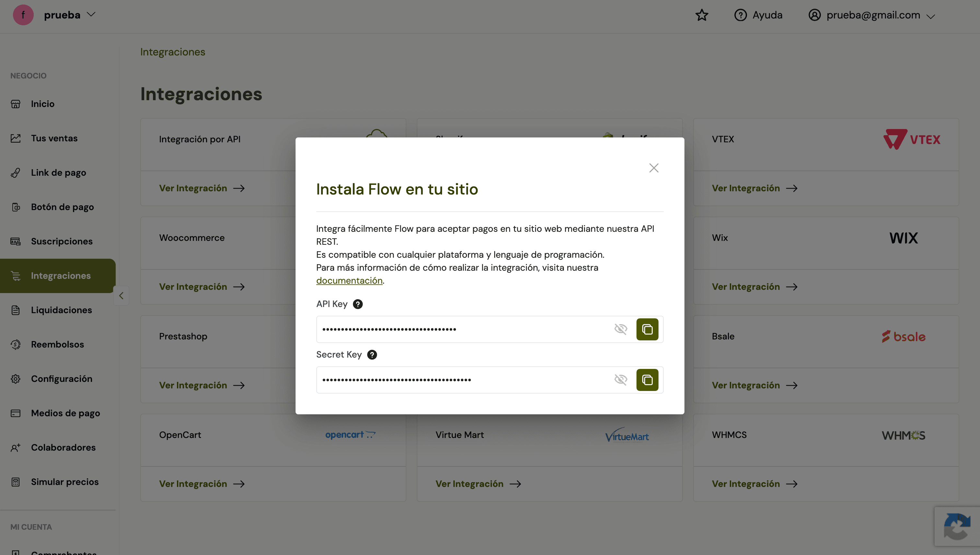Open Botón de pago section
The width and height of the screenshot is (980, 555).
(x=62, y=207)
